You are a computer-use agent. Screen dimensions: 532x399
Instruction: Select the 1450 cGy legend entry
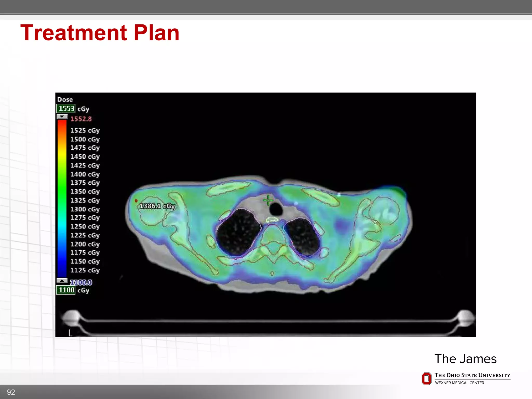(x=85, y=157)
